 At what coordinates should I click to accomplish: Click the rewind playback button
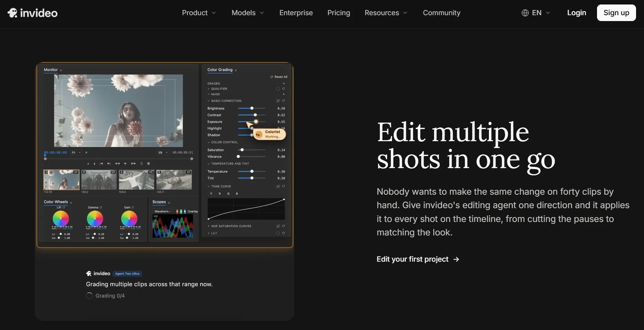point(117,164)
